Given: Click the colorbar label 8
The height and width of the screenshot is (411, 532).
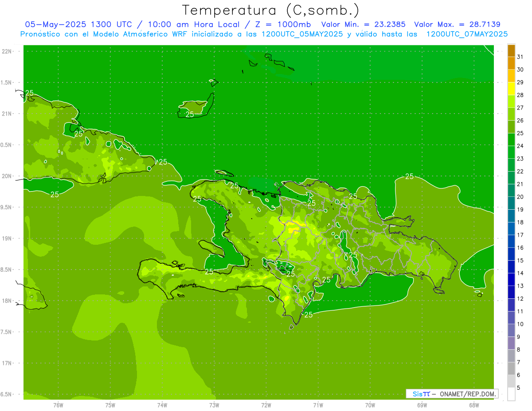Looking at the screenshot, I should pyautogui.click(x=519, y=349).
